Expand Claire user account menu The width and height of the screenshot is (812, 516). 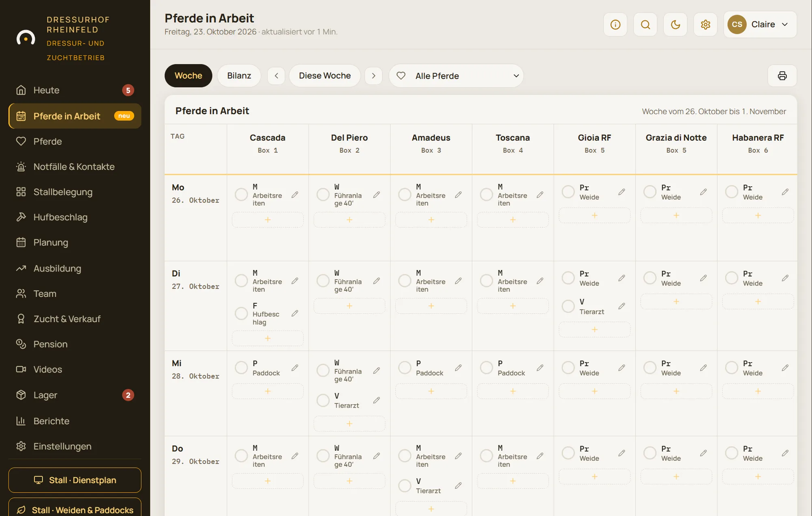tap(760, 25)
